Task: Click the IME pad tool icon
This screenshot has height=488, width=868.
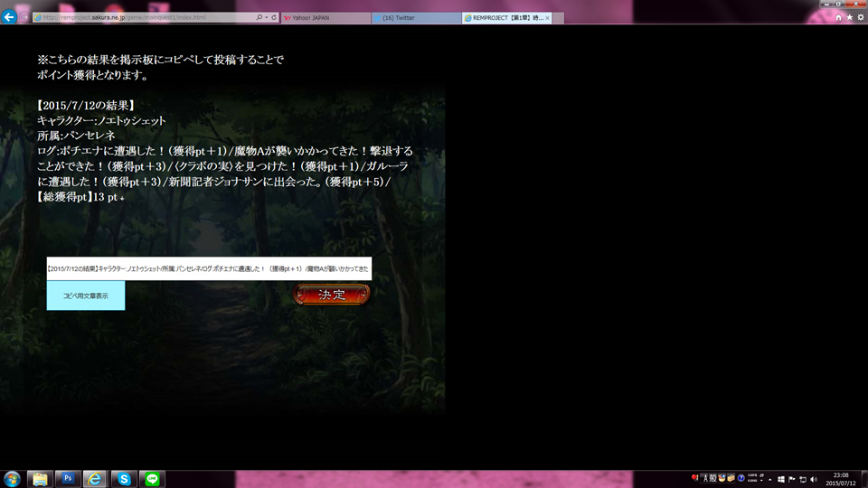Action: point(722,479)
